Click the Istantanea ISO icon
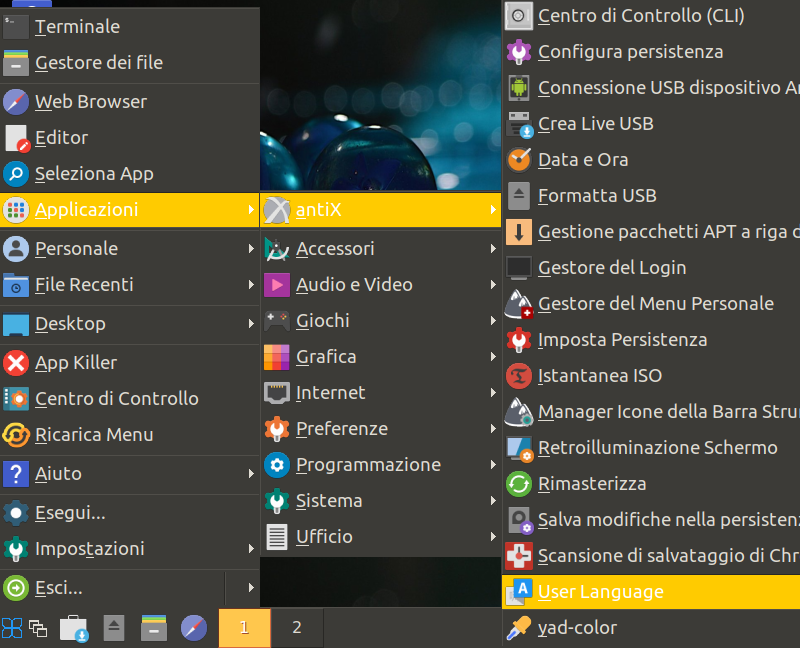 [519, 376]
